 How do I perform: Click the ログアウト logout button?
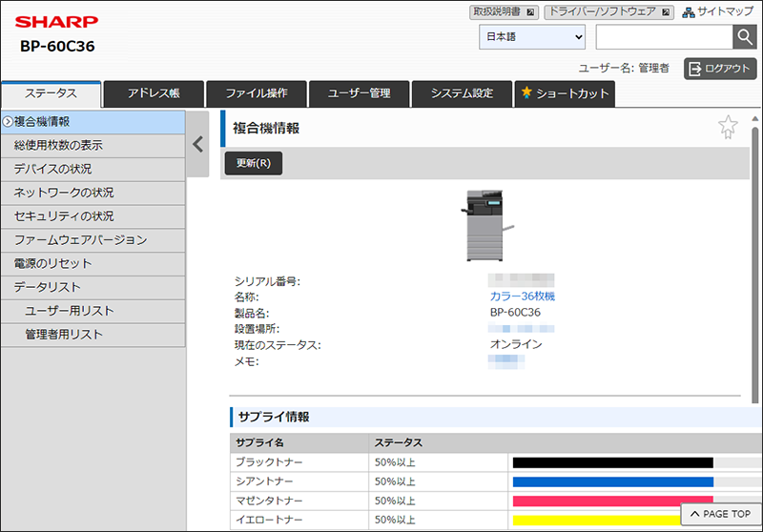pos(719,69)
